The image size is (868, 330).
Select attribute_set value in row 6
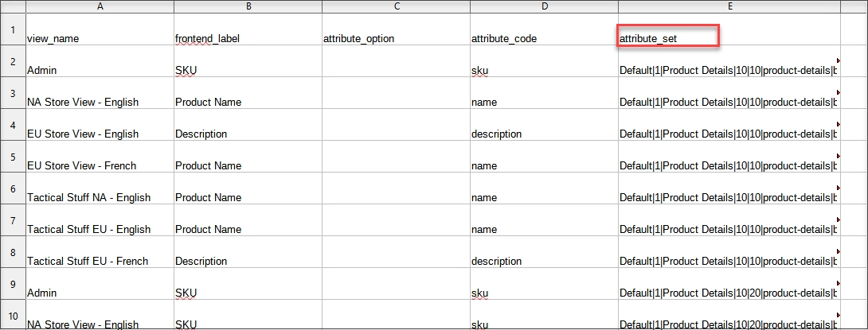click(729, 188)
